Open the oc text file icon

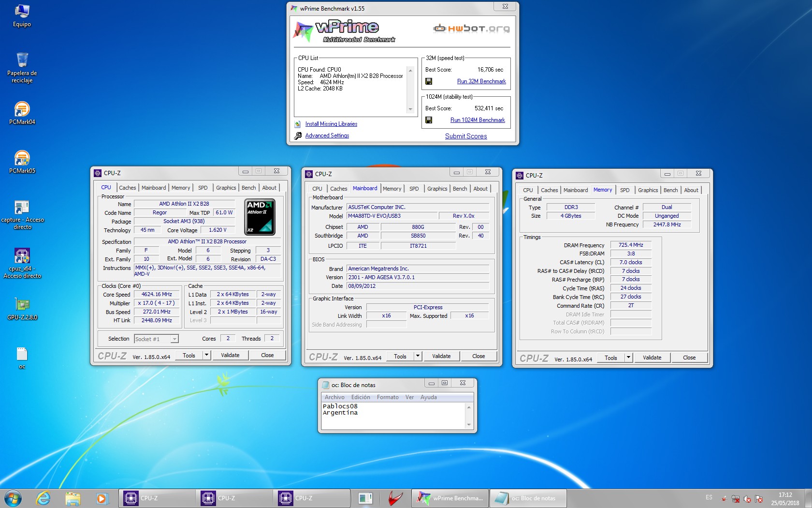(22, 358)
